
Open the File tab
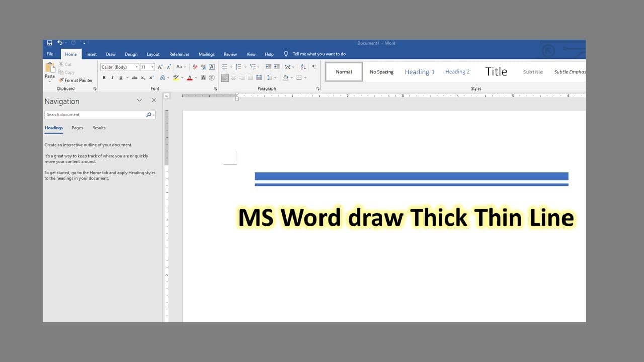click(x=50, y=54)
